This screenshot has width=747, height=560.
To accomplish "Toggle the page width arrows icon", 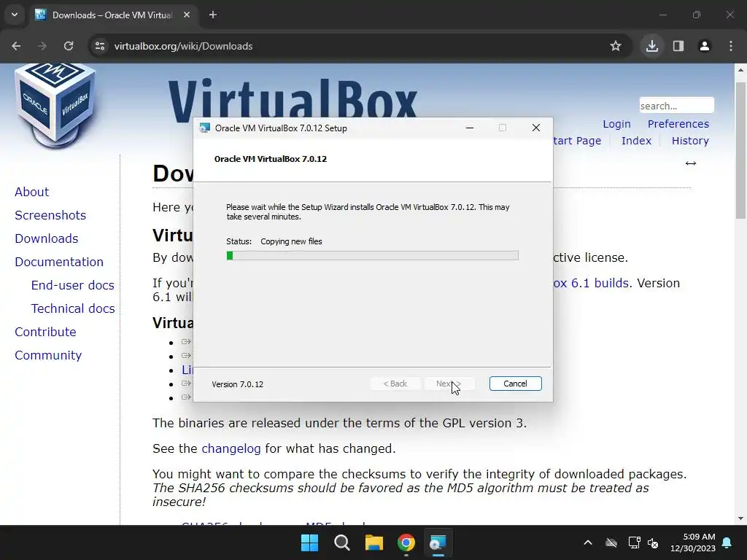I will point(690,163).
